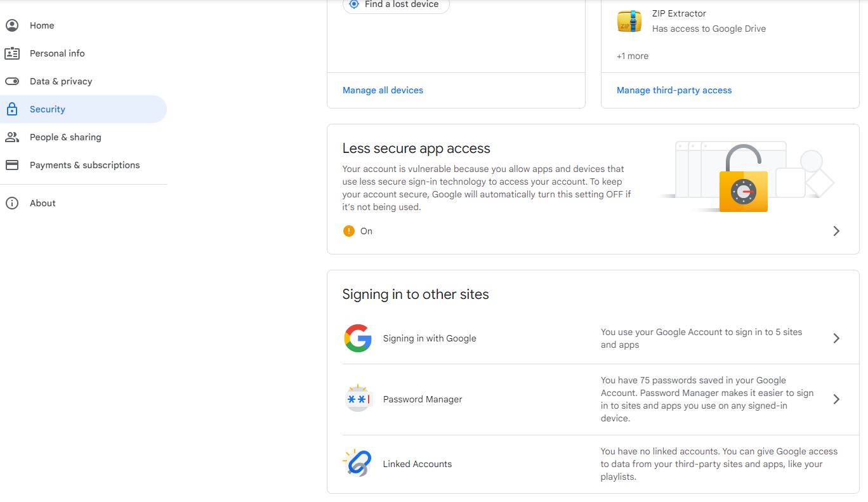Click the Home profile icon in sidebar
The image size is (868, 502).
pyautogui.click(x=11, y=25)
